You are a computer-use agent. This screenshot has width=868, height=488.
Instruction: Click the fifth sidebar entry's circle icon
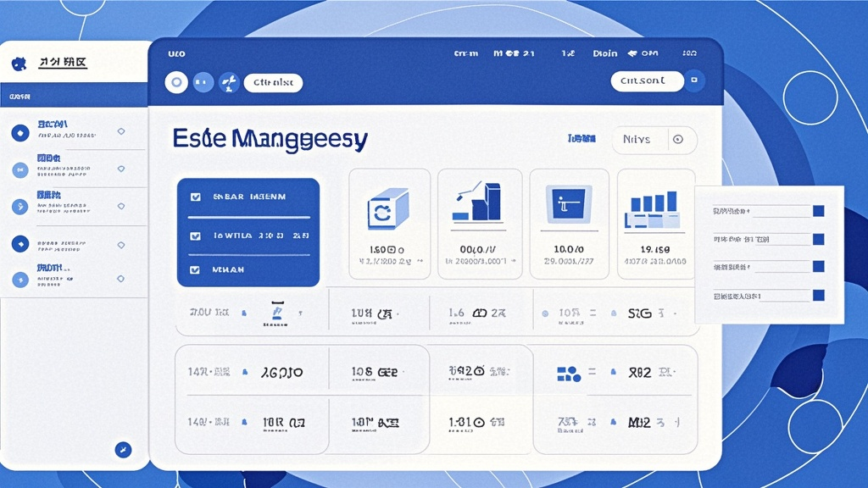20,280
